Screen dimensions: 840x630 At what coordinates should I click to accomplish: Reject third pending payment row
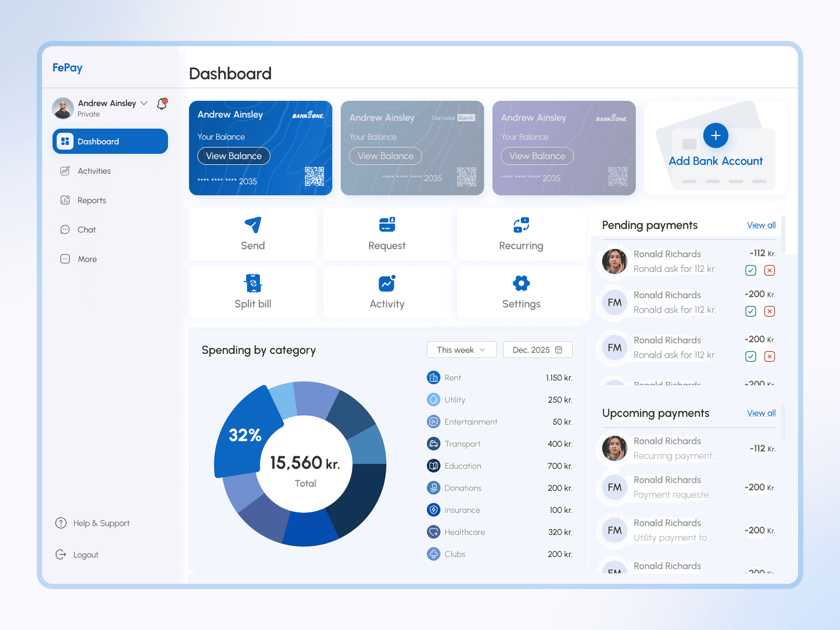tap(770, 356)
